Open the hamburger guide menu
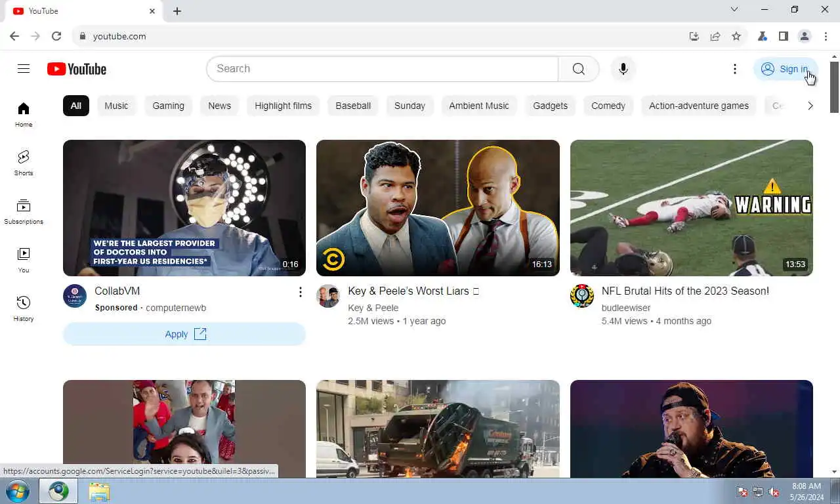 24,69
